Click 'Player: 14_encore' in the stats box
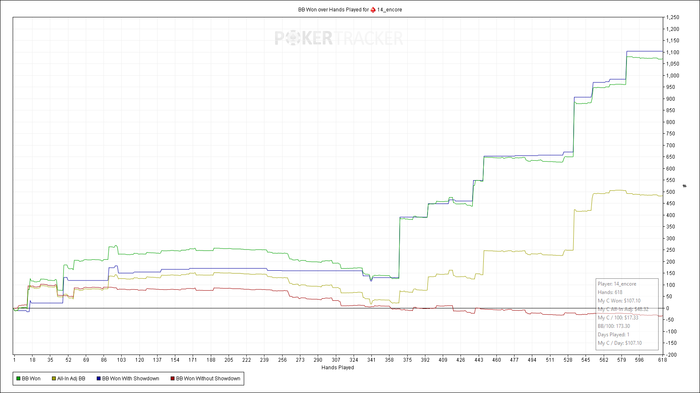700x393 pixels. point(617,284)
